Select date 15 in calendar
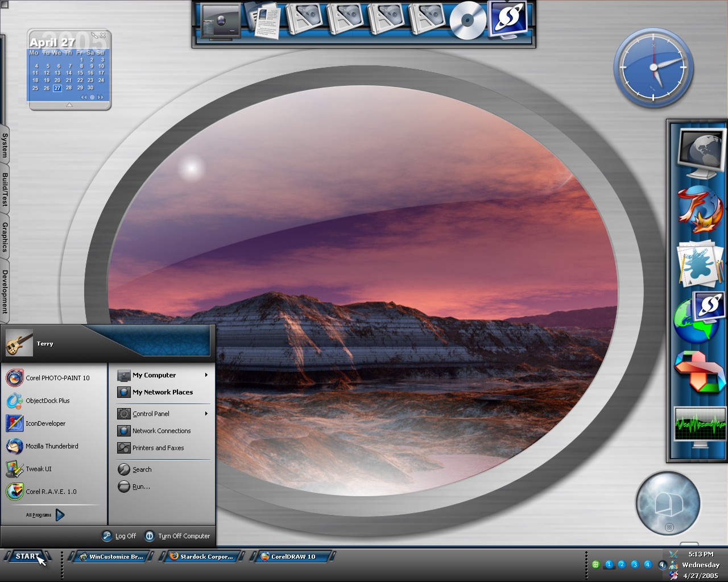 [x=80, y=73]
